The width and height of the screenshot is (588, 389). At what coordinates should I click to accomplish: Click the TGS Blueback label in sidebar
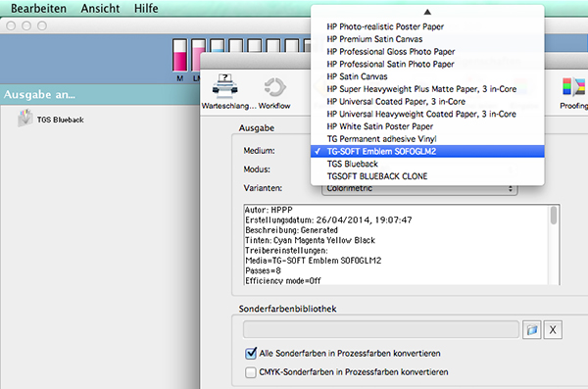click(x=60, y=120)
